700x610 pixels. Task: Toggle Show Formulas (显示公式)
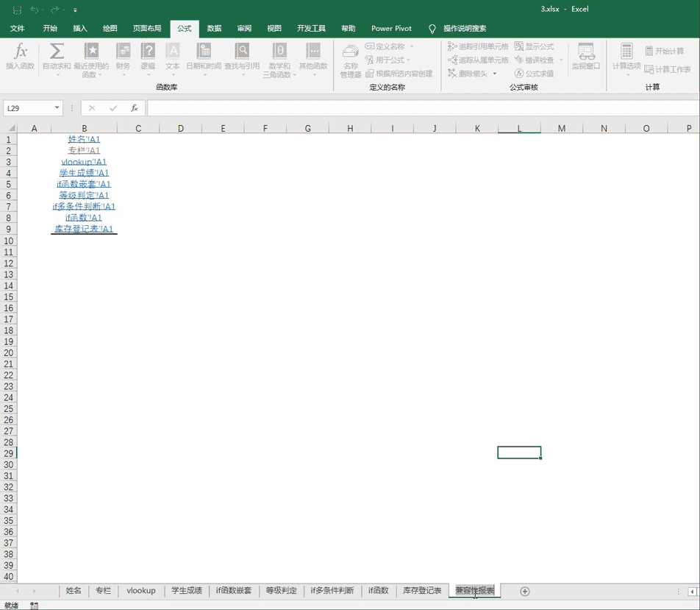(x=534, y=46)
